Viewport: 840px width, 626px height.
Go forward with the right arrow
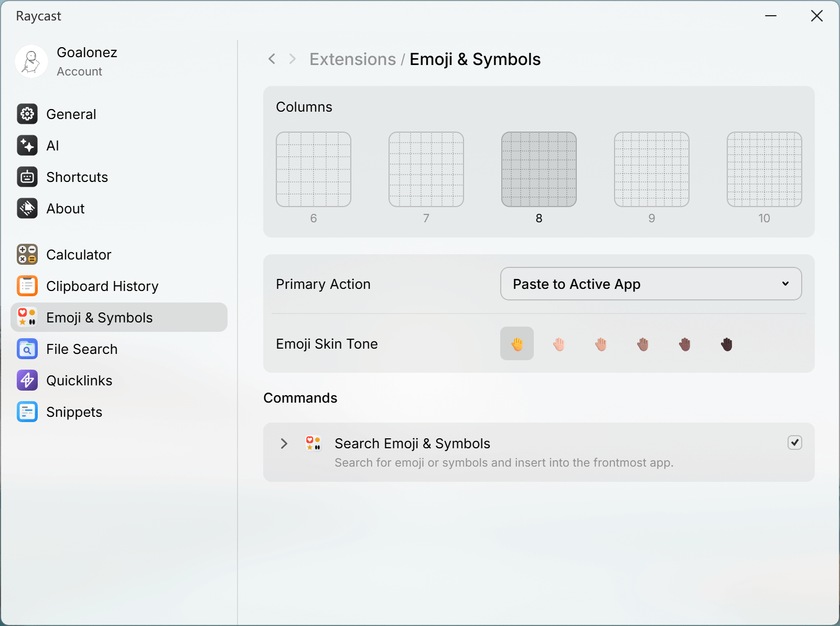point(293,59)
